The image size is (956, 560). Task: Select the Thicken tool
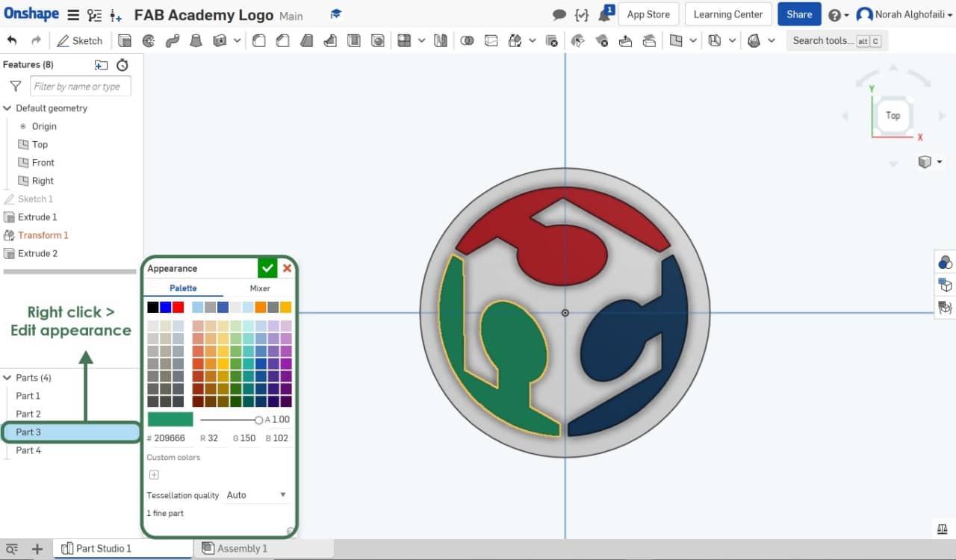click(x=220, y=40)
